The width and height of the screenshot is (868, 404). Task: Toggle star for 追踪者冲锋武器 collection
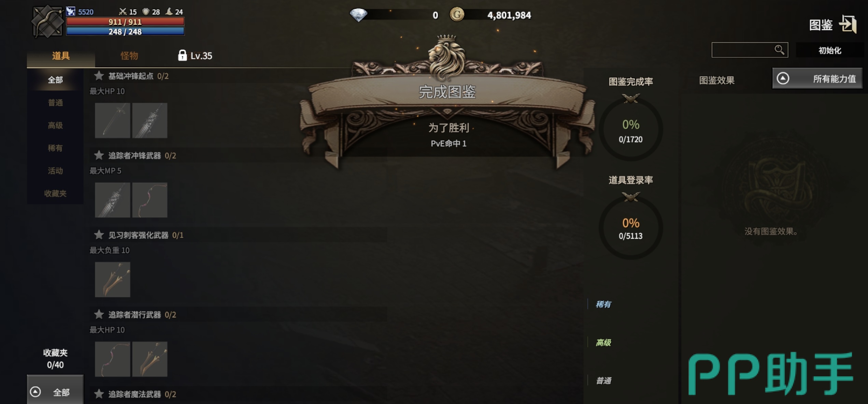point(99,155)
